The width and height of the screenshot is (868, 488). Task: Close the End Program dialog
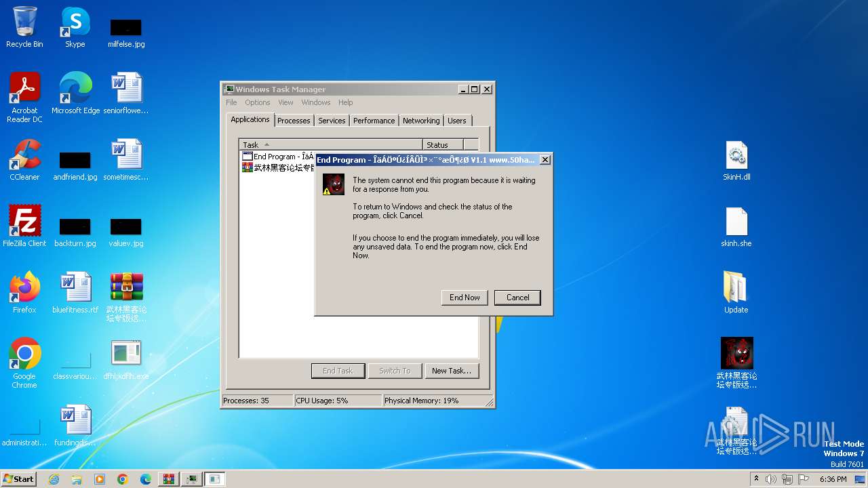click(x=545, y=160)
